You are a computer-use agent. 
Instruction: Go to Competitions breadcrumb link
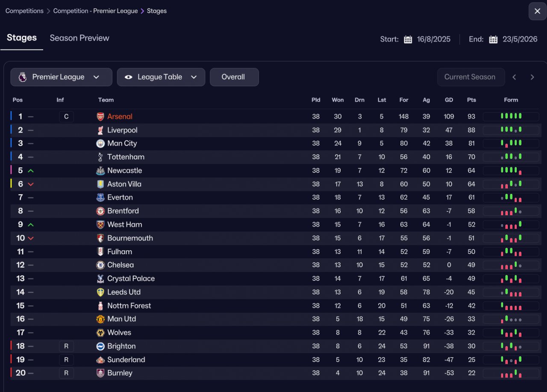click(24, 11)
